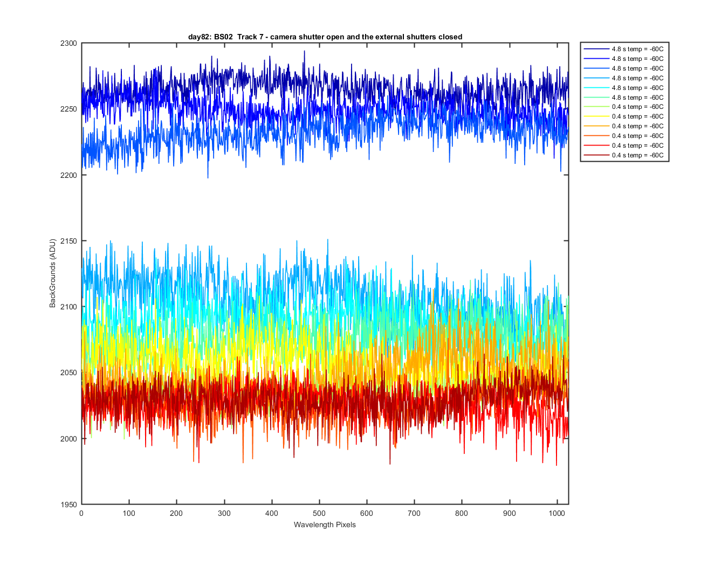Click the y-axis tick label 2150

(69, 241)
